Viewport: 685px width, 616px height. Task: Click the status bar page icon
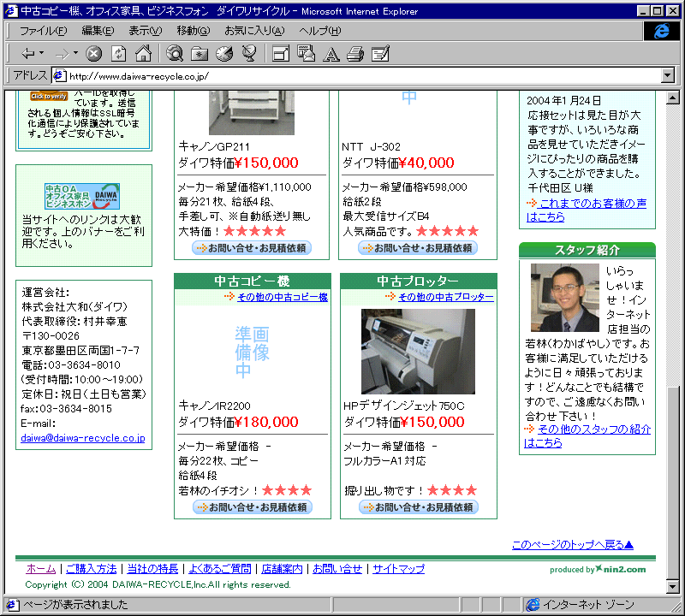tap(12, 605)
